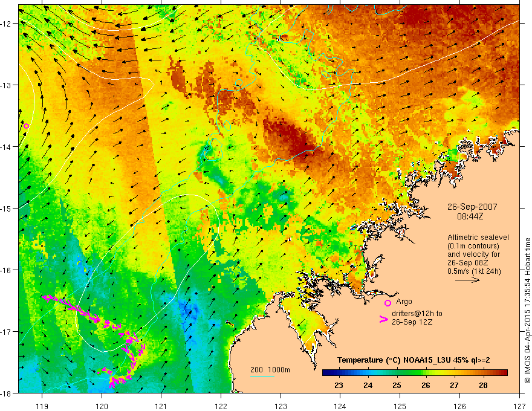The image size is (532, 411).
Task: Click the y-axis latitude label -18
Action: 7,393
